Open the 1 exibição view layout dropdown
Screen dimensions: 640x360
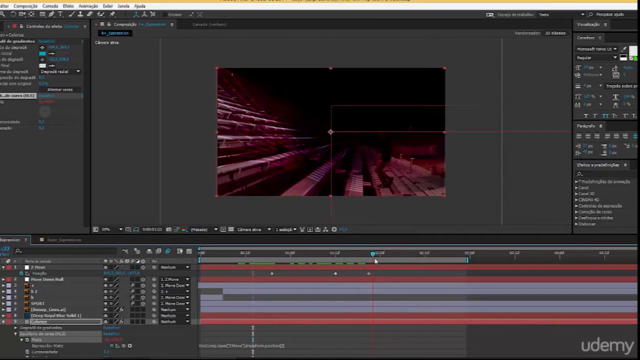pos(286,229)
